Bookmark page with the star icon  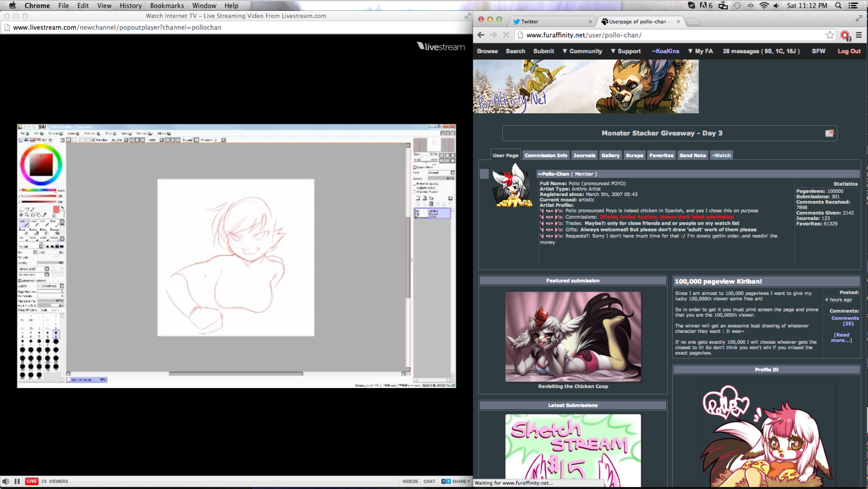click(830, 35)
